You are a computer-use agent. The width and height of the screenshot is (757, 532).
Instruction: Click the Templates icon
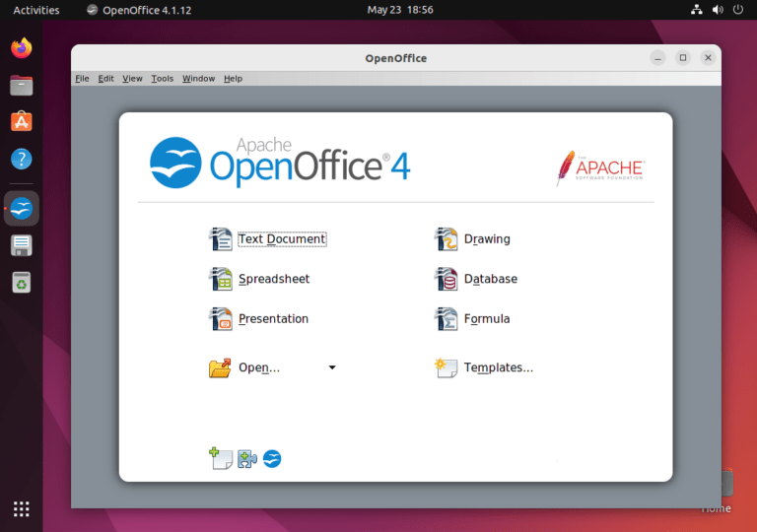point(447,367)
